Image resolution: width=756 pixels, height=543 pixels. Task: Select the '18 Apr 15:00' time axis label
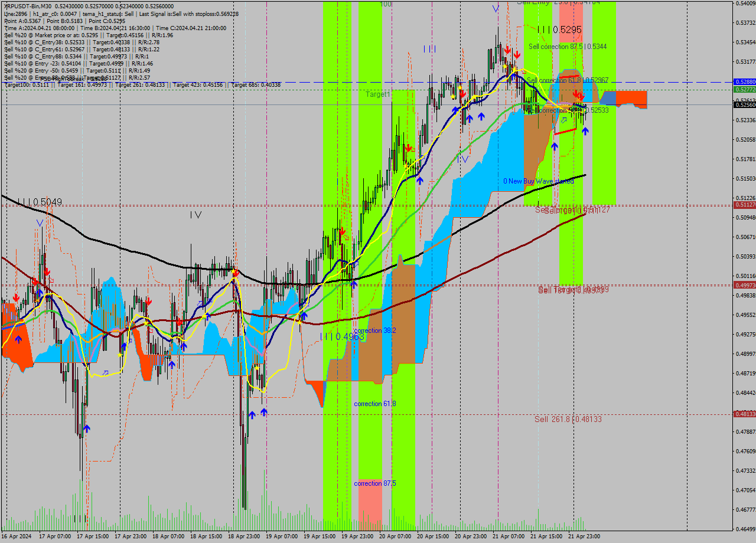point(206,537)
